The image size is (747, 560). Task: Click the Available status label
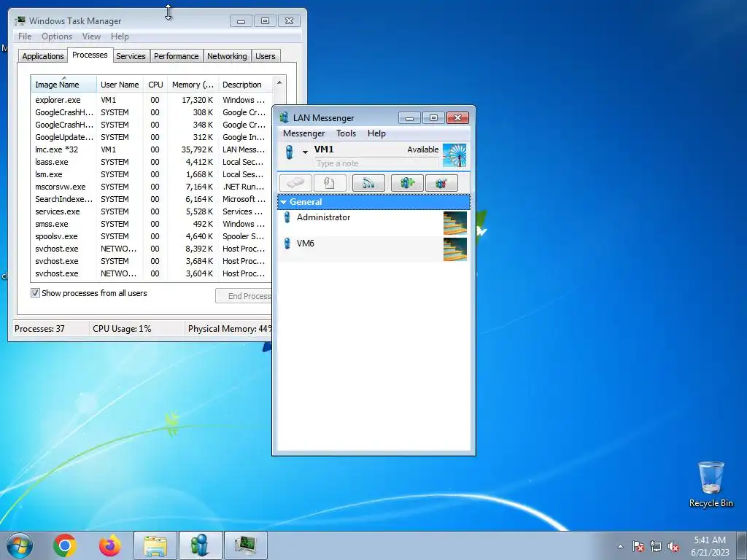(422, 149)
